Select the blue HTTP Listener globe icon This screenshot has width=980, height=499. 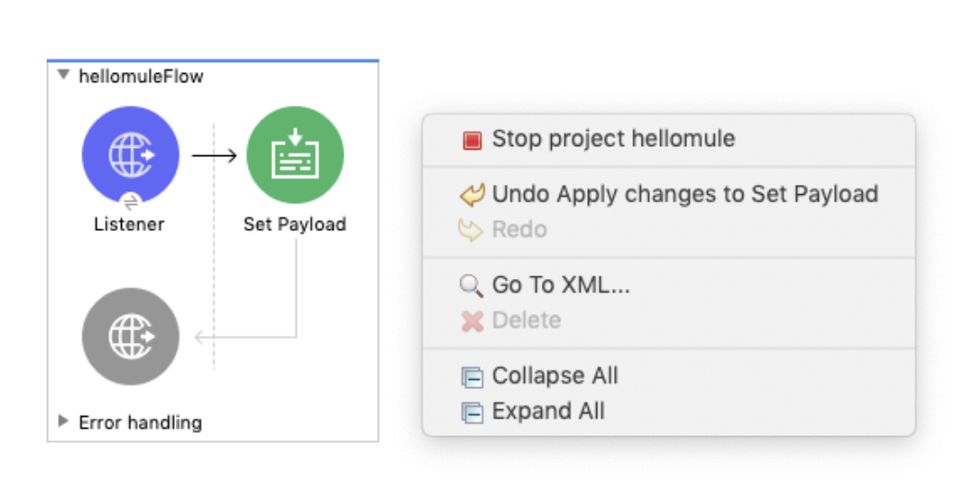point(130,154)
